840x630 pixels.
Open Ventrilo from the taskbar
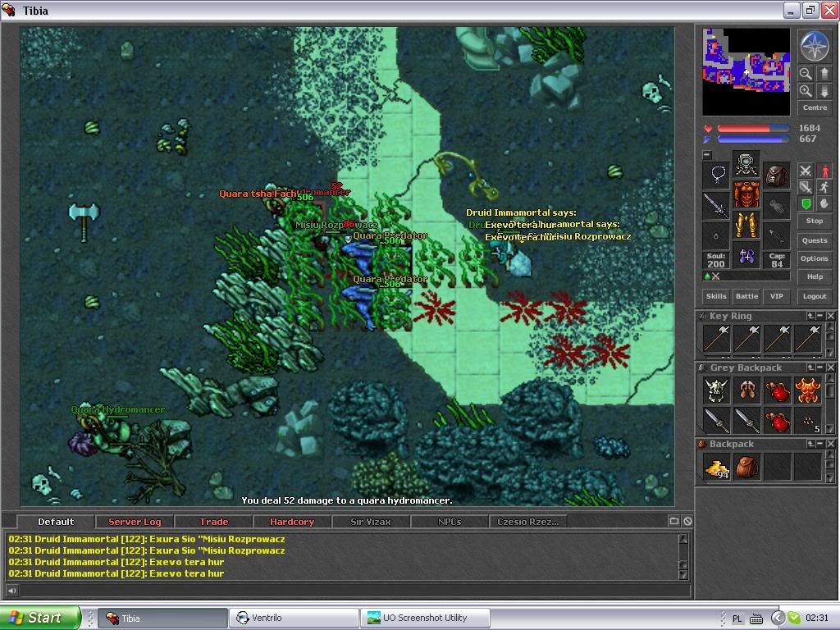[294, 619]
